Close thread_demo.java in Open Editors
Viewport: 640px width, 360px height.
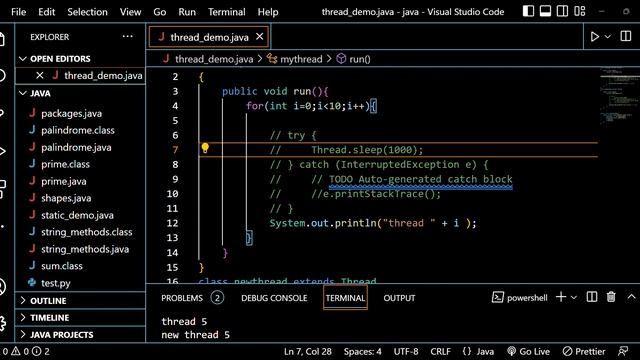click(40, 76)
